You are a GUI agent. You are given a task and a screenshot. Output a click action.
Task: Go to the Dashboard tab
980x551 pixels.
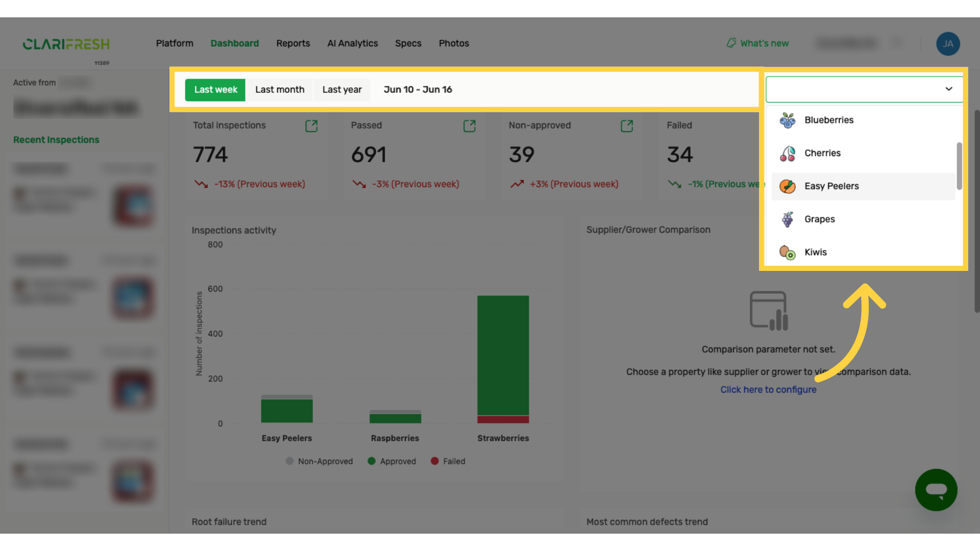pos(235,43)
